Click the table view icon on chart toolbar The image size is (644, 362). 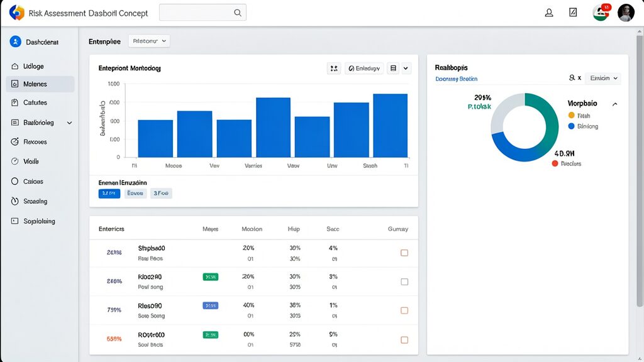393,68
